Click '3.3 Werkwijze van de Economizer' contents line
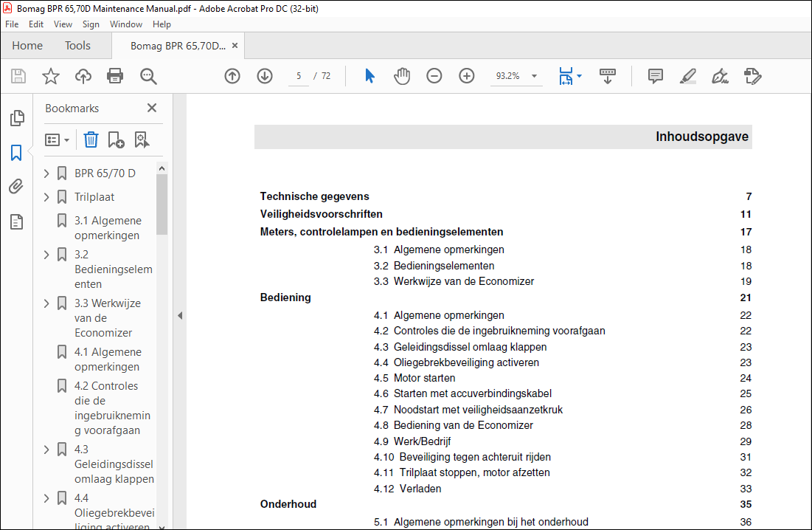The image size is (812, 530). point(454,281)
